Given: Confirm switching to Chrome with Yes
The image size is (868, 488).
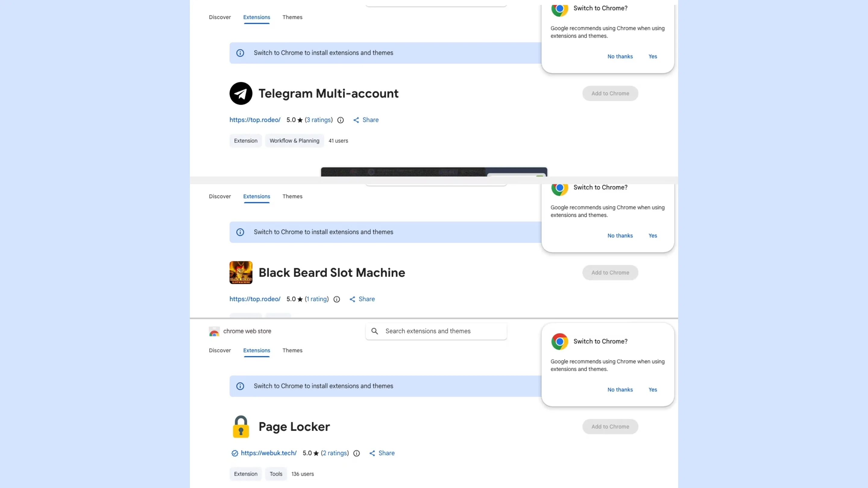Looking at the screenshot, I should pos(653,390).
